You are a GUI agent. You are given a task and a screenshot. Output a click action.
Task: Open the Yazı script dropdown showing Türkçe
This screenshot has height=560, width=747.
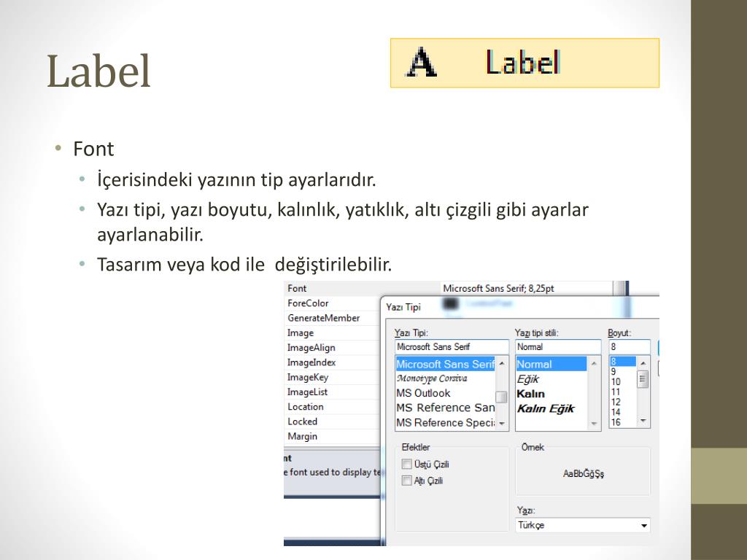(583, 525)
